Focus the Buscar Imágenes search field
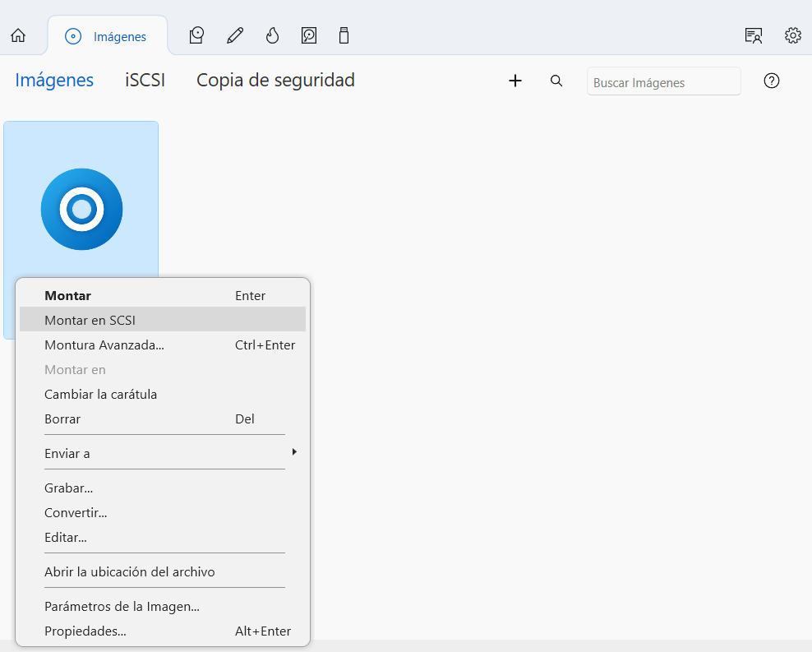 point(663,81)
